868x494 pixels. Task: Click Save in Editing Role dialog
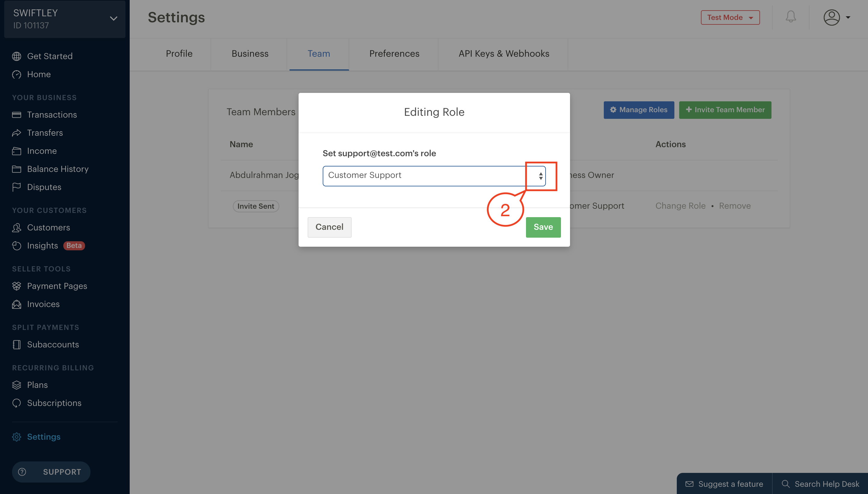[x=543, y=227]
